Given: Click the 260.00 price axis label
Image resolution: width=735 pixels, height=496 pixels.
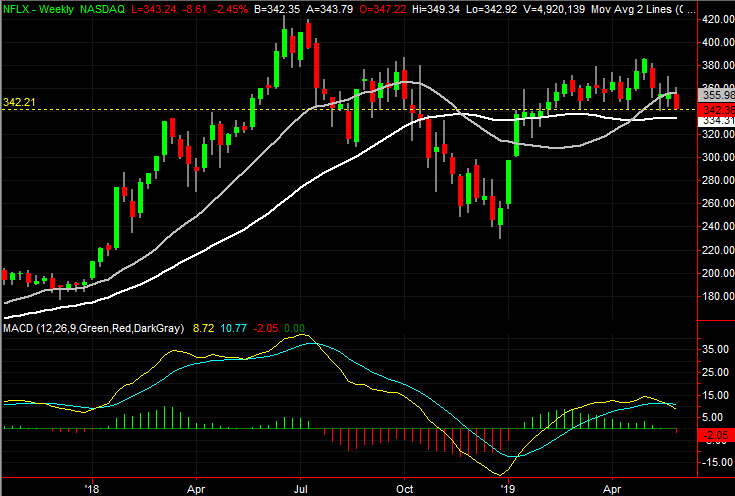Looking at the screenshot, I should coord(718,203).
